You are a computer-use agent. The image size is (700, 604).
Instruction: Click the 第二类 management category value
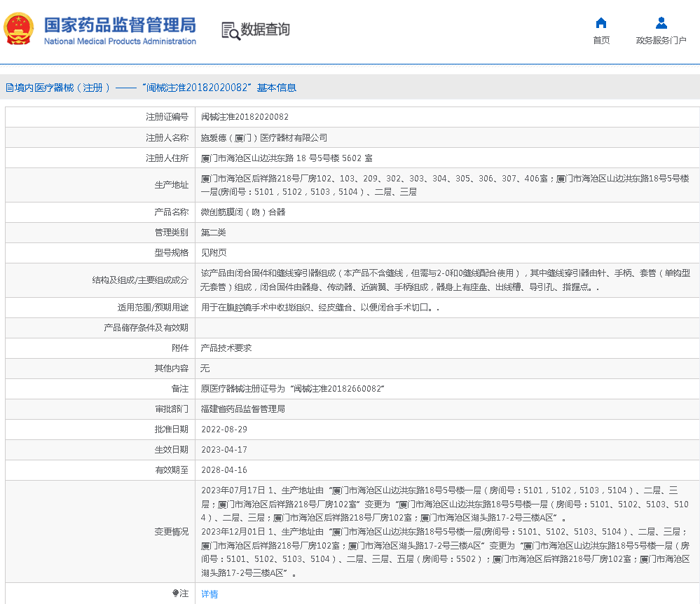coord(213,232)
